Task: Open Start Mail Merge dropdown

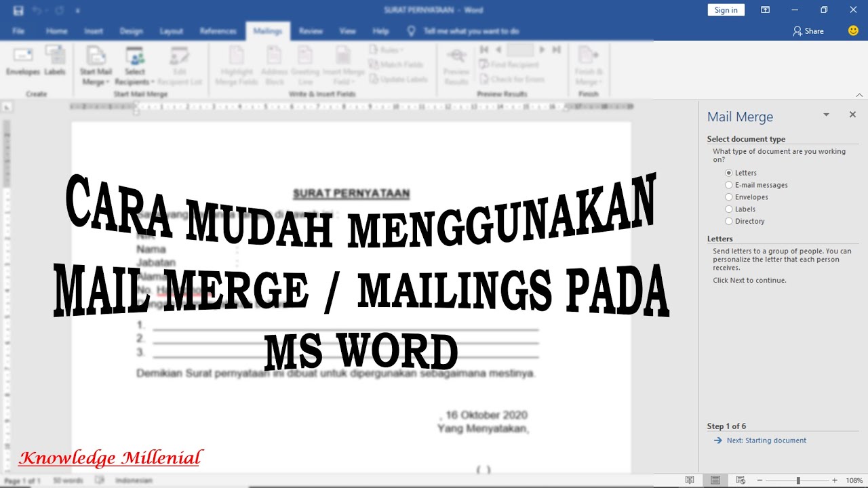Action: pyautogui.click(x=96, y=66)
